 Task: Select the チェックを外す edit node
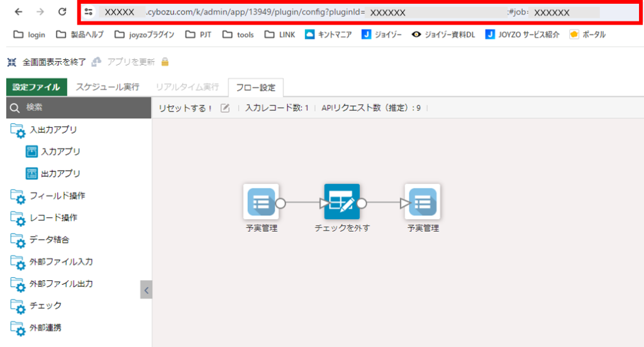(x=341, y=202)
